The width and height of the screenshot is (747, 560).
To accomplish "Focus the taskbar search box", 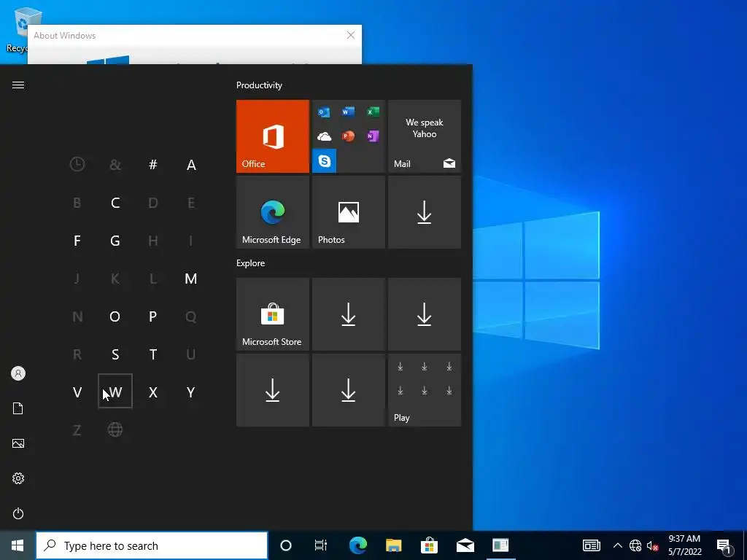I will tap(152, 545).
